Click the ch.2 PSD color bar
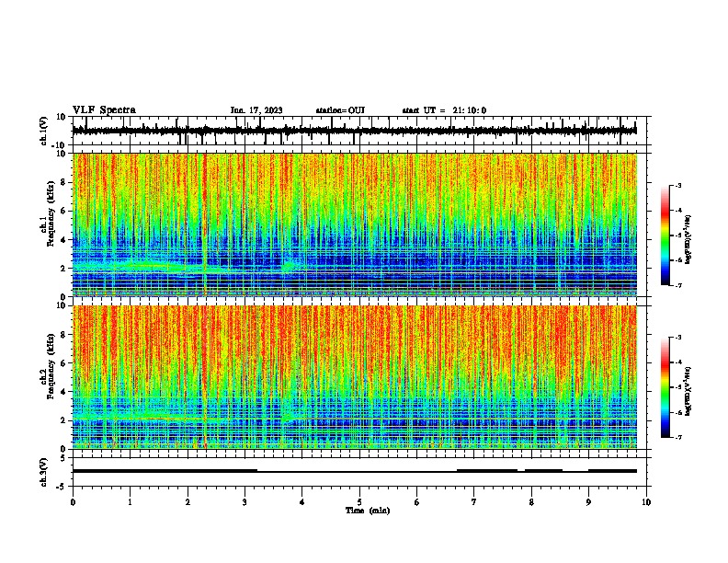 coord(665,387)
